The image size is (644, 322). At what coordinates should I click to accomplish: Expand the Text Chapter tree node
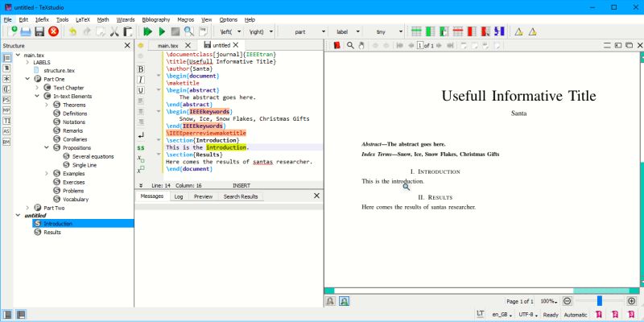tap(37, 88)
